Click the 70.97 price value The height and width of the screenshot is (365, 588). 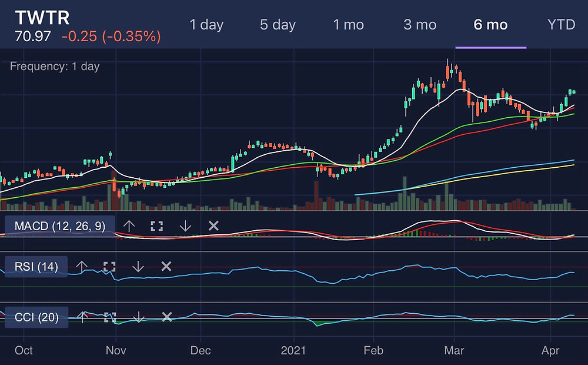32,36
